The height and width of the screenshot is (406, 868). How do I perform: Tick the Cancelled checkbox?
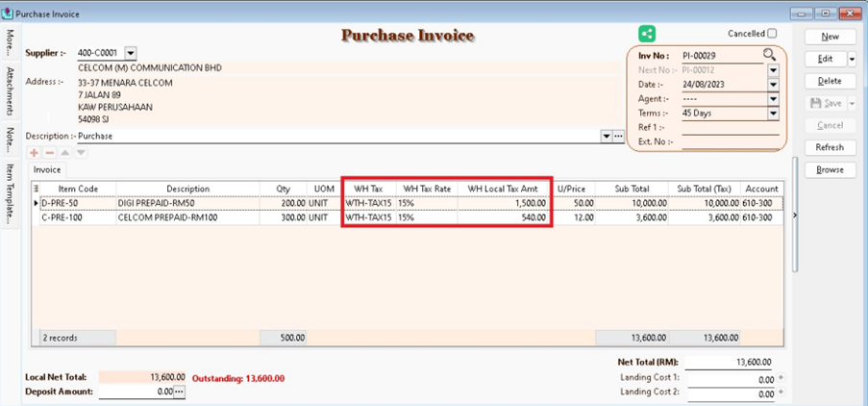coord(772,34)
